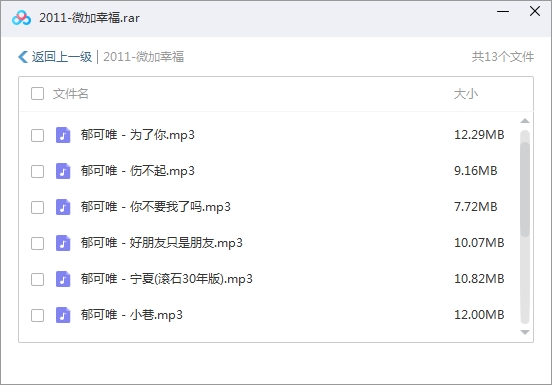Click the 10.07MB size value

point(479,243)
